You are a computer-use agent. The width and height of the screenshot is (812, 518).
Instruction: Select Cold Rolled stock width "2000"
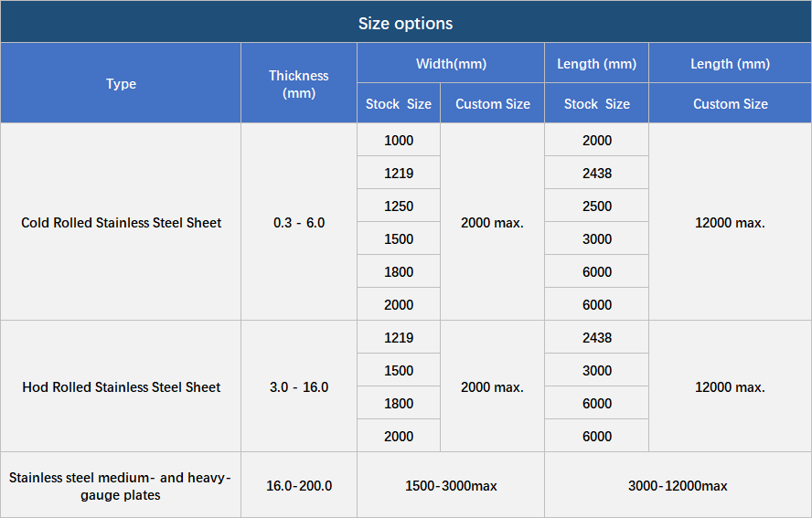click(399, 304)
